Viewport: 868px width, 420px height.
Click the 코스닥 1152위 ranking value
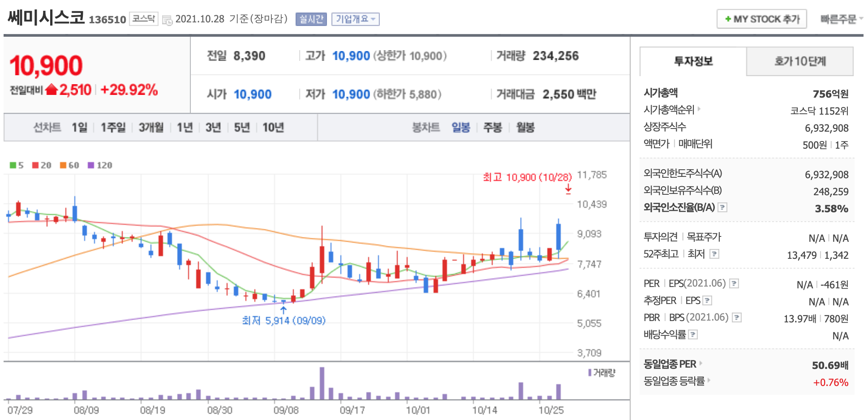tap(819, 111)
